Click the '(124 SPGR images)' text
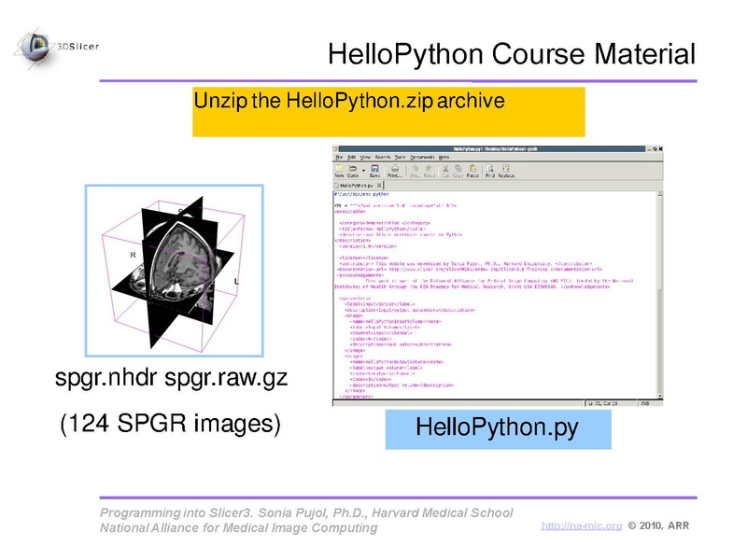 [x=171, y=424]
